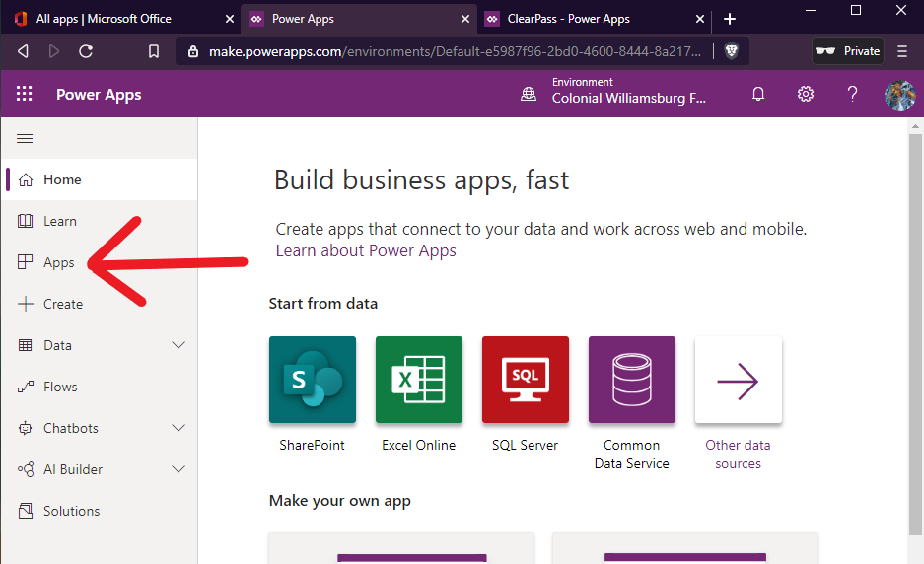Open Apps in the sidebar
924x564 pixels.
pos(100,262)
